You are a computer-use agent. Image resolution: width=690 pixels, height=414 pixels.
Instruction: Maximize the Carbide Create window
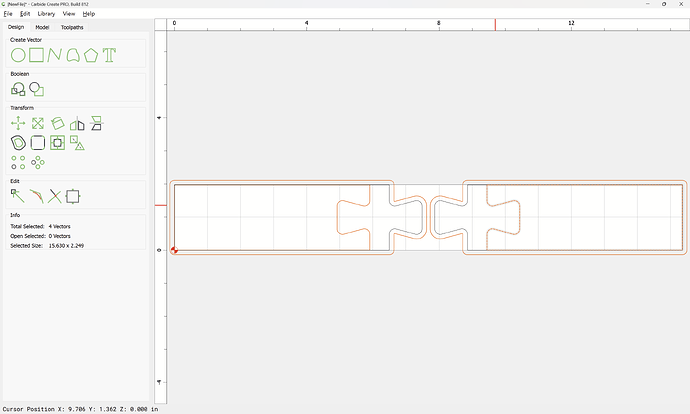[x=664, y=4]
